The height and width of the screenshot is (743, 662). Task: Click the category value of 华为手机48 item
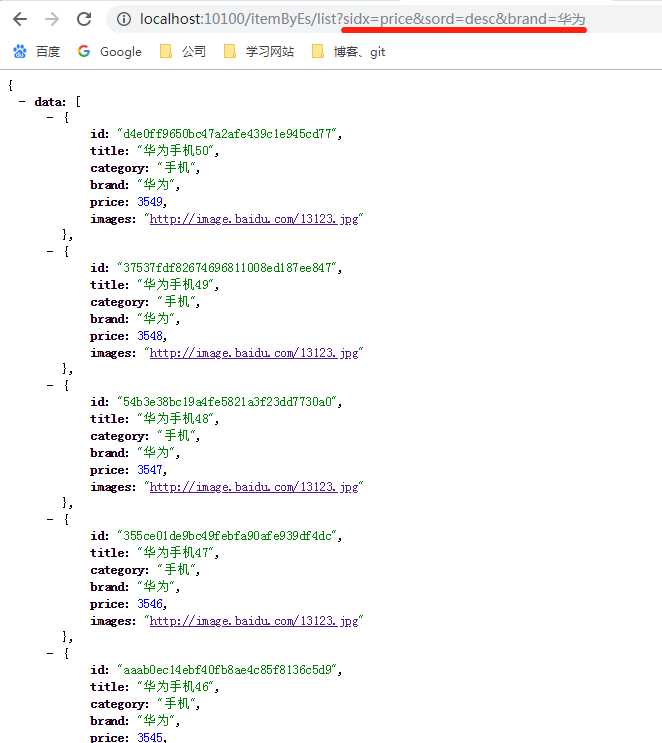[177, 436]
